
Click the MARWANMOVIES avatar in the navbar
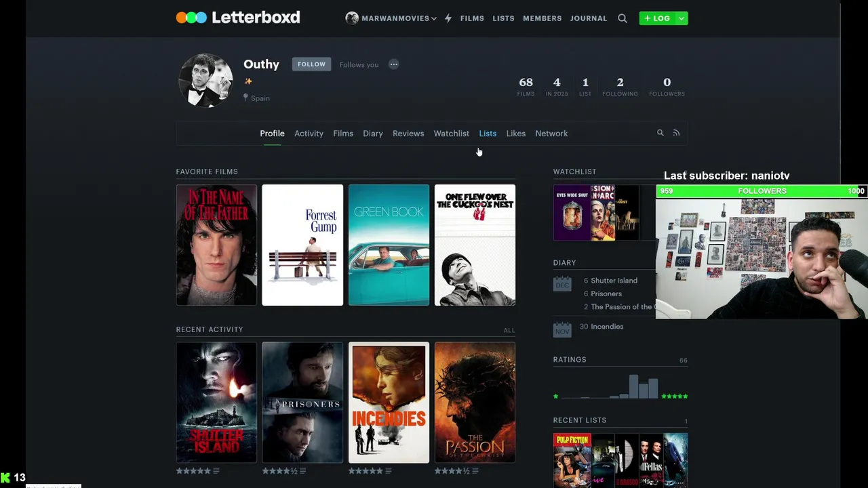click(x=352, y=18)
